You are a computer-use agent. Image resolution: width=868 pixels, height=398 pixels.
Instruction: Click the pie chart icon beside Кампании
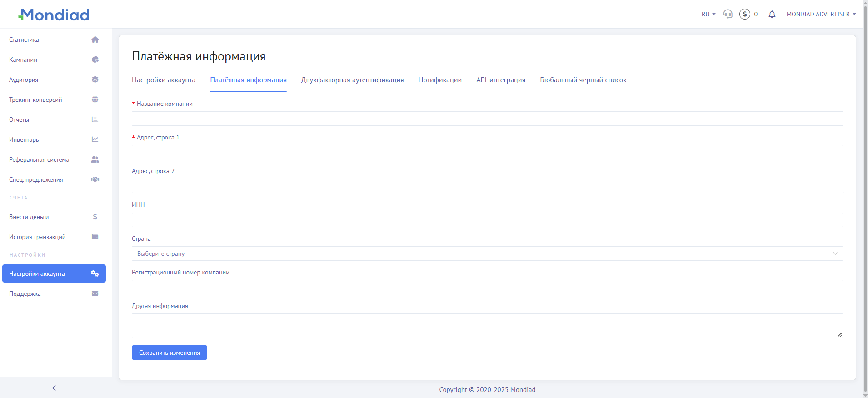tap(95, 60)
